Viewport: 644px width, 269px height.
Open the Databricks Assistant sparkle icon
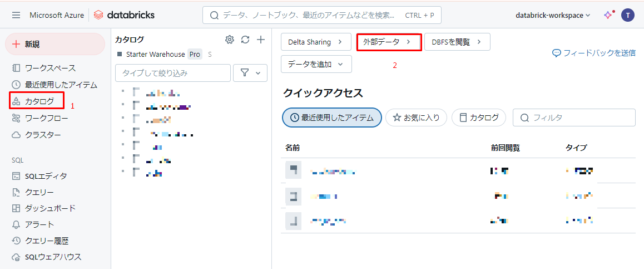click(608, 15)
